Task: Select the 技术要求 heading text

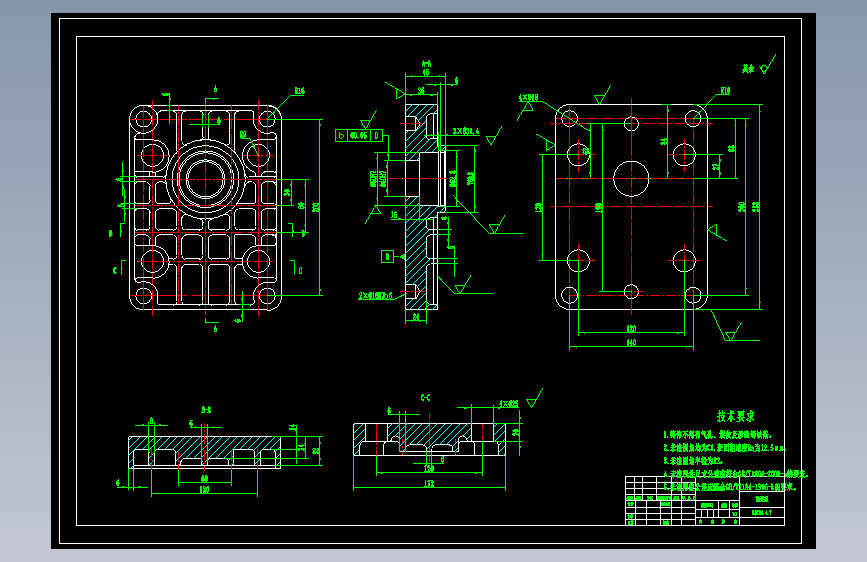Action: pos(735,416)
